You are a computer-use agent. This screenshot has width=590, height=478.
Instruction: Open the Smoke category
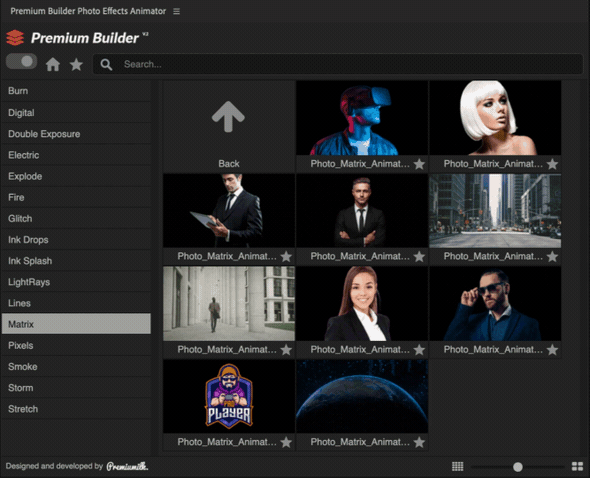[76, 367]
